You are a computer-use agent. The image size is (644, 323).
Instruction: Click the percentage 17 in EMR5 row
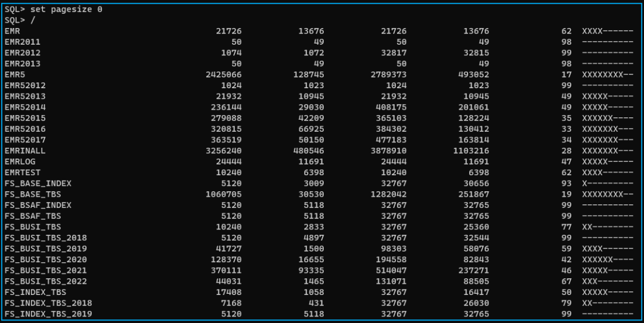[567, 74]
